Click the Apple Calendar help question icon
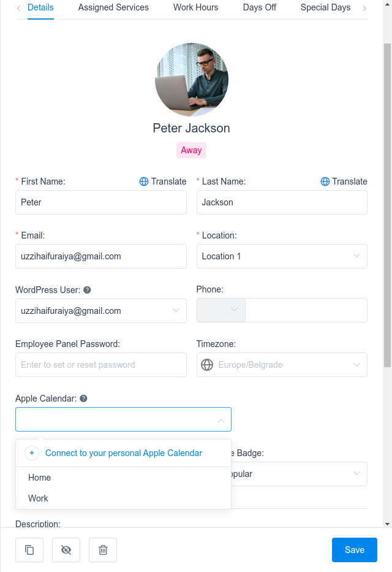This screenshot has width=392, height=572. pyautogui.click(x=83, y=398)
